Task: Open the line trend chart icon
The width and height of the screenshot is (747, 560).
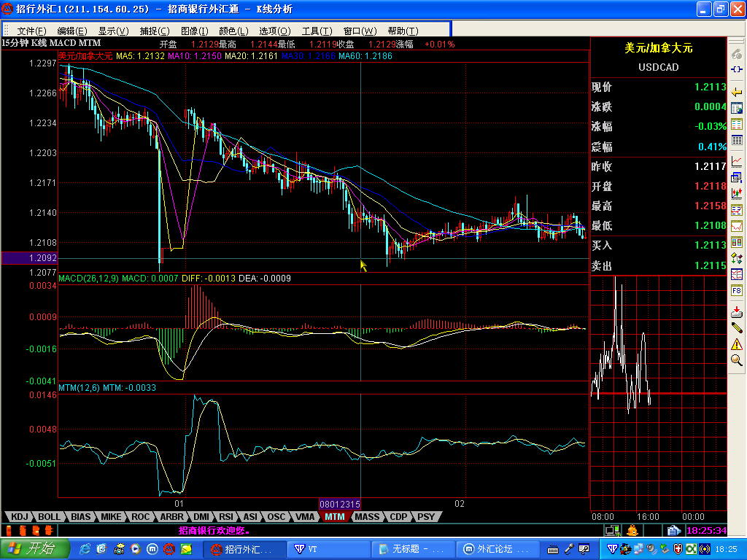Action: pos(737,161)
